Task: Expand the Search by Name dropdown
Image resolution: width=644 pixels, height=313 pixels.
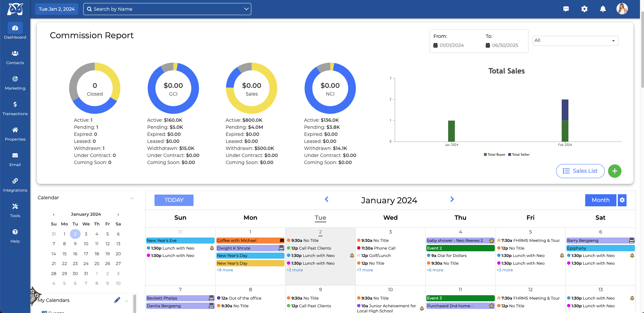Action: pyautogui.click(x=246, y=9)
